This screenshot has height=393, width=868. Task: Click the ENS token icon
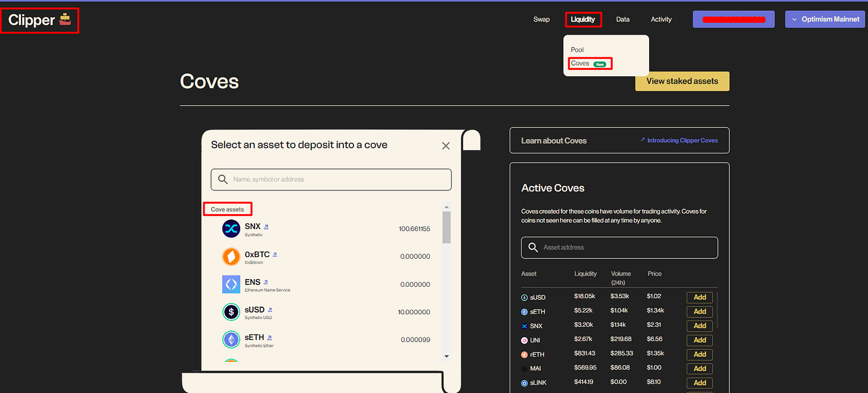coord(231,284)
